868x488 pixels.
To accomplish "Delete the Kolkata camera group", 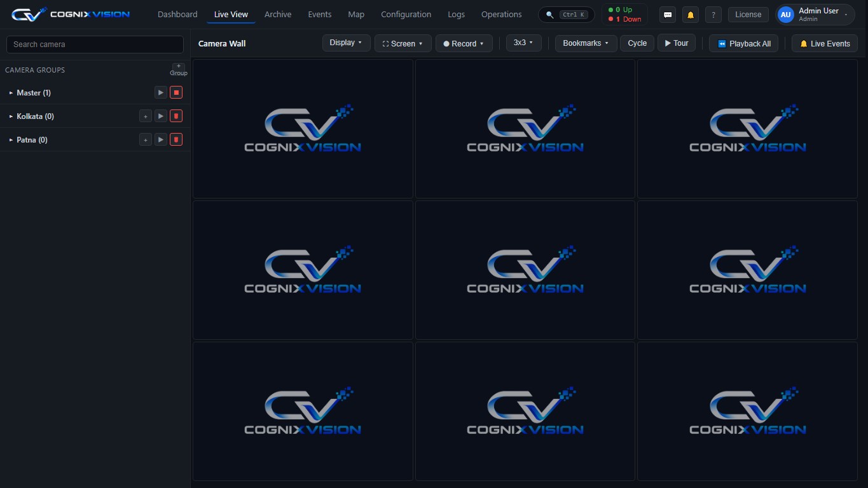I will [x=176, y=116].
